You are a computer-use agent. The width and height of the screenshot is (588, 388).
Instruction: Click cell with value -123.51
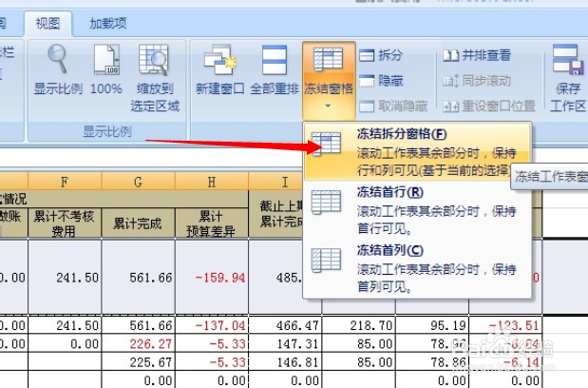tap(505, 325)
